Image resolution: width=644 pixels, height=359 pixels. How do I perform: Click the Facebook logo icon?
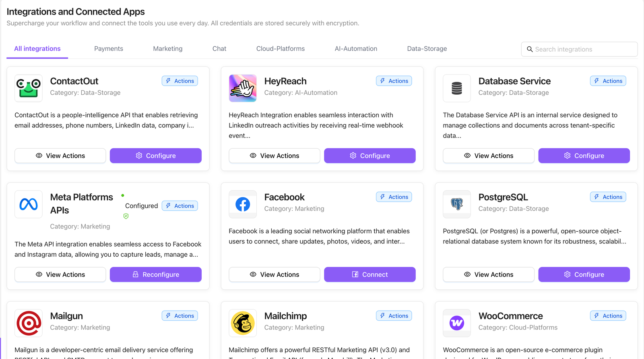(x=243, y=204)
